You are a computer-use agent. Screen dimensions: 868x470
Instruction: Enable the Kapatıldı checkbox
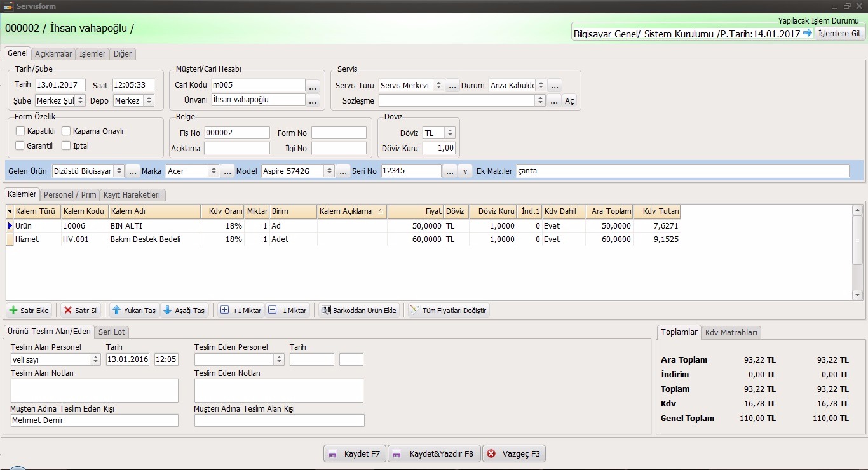point(20,131)
